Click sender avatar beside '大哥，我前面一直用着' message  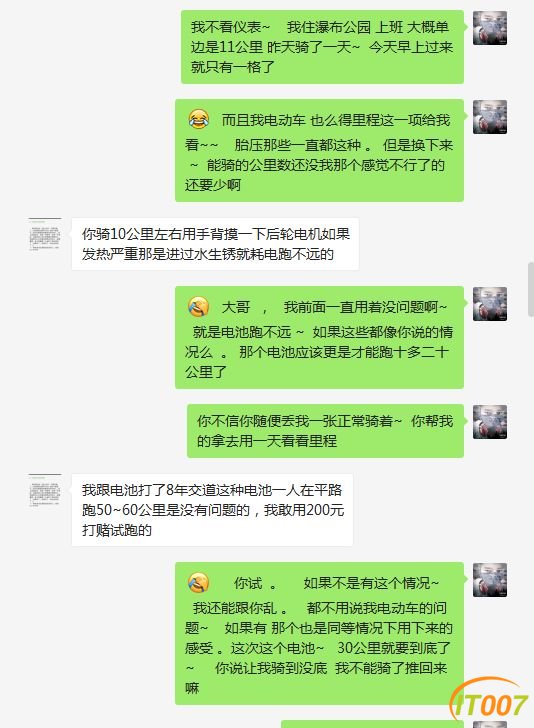(x=489, y=304)
